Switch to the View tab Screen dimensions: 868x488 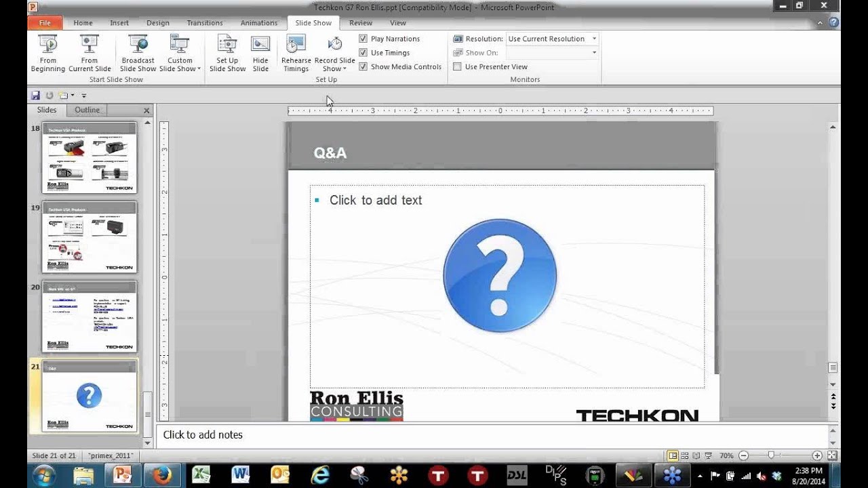(398, 22)
